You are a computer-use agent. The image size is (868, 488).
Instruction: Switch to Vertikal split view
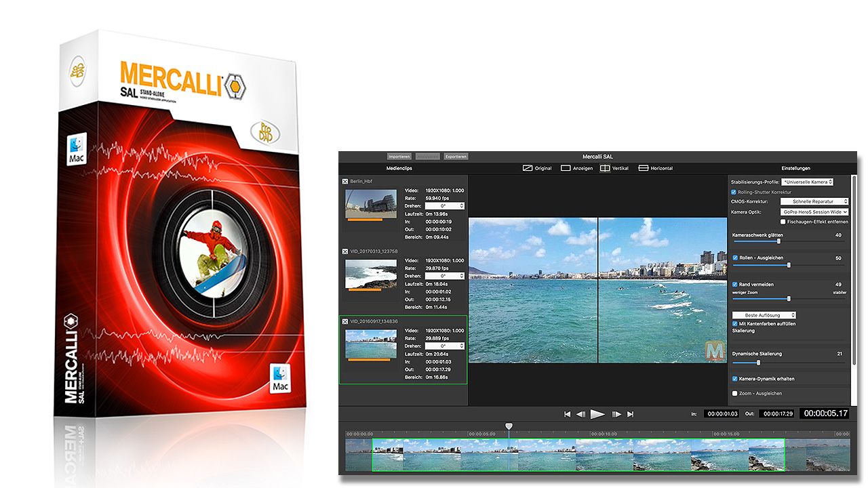tap(605, 168)
